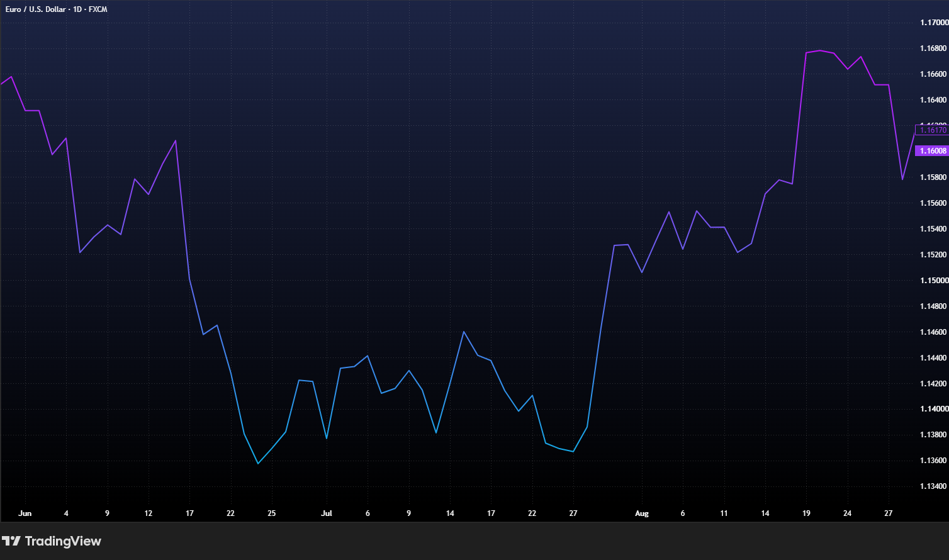Click the TradingView wordmark text
Image resolution: width=949 pixels, height=560 pixels.
point(63,541)
